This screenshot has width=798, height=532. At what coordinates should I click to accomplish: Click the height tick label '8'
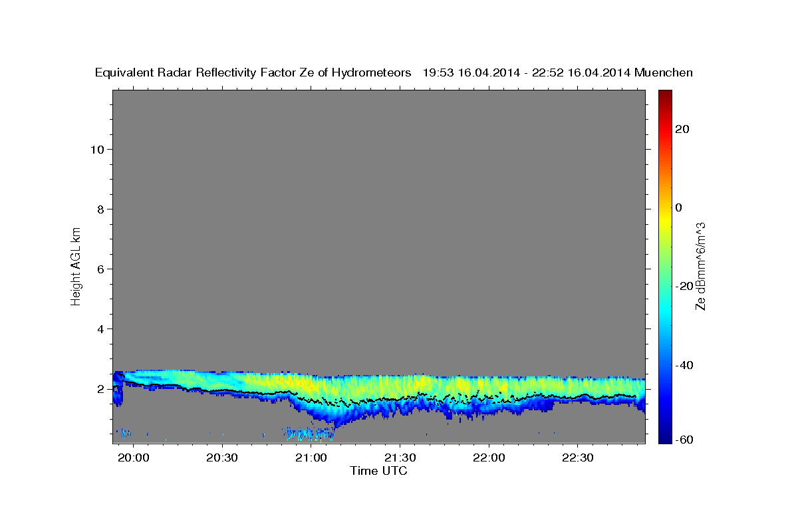coord(100,209)
